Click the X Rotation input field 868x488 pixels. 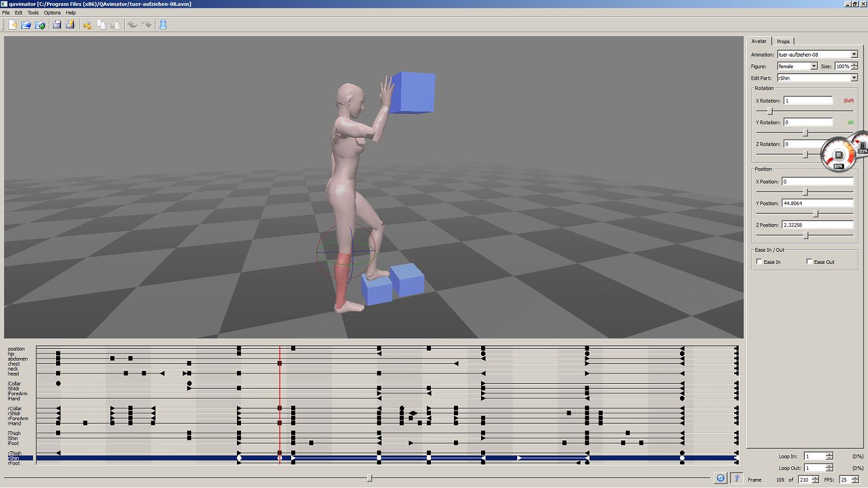[x=808, y=101]
